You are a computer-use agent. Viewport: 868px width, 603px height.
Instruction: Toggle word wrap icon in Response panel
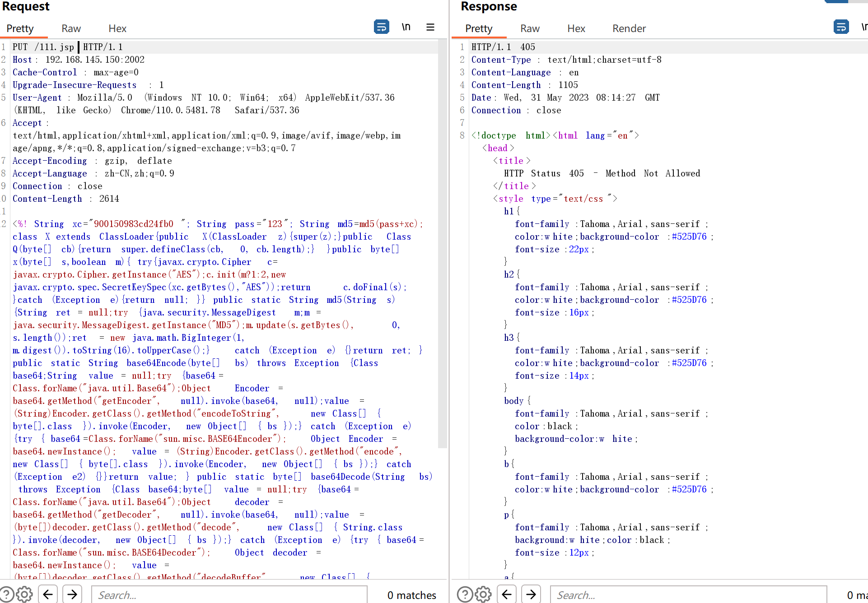click(841, 27)
